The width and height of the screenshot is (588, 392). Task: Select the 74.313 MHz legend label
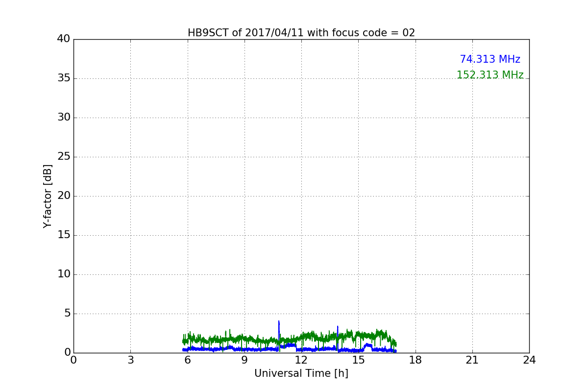pyautogui.click(x=490, y=59)
